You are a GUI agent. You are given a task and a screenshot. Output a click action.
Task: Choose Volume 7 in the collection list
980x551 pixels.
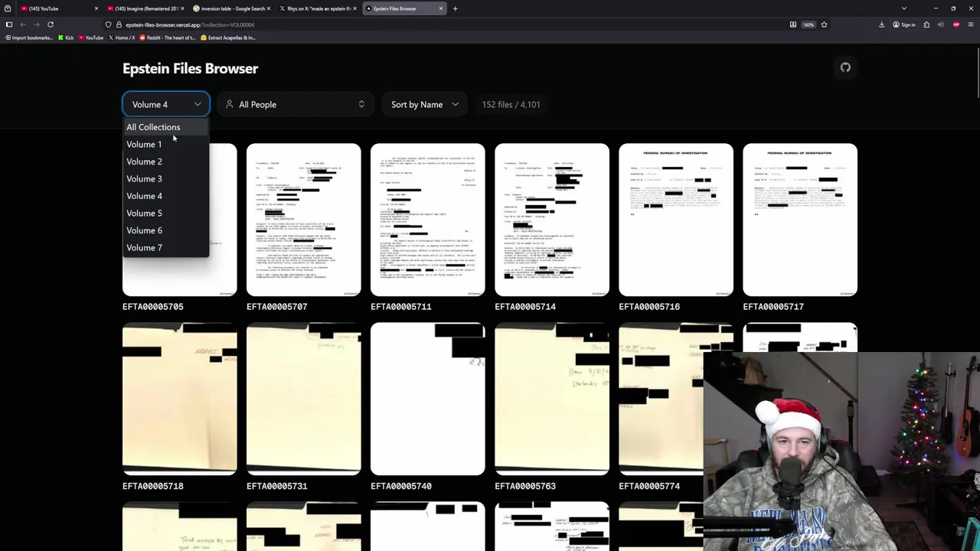point(166,247)
